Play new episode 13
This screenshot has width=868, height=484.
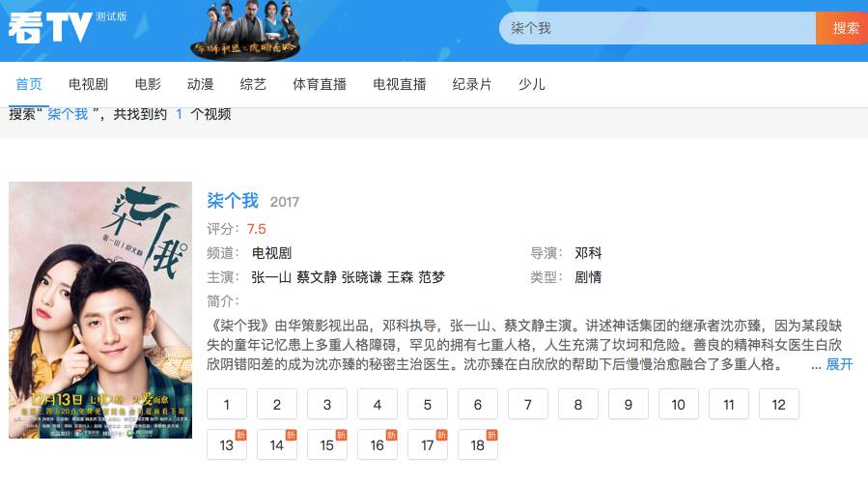(x=226, y=444)
